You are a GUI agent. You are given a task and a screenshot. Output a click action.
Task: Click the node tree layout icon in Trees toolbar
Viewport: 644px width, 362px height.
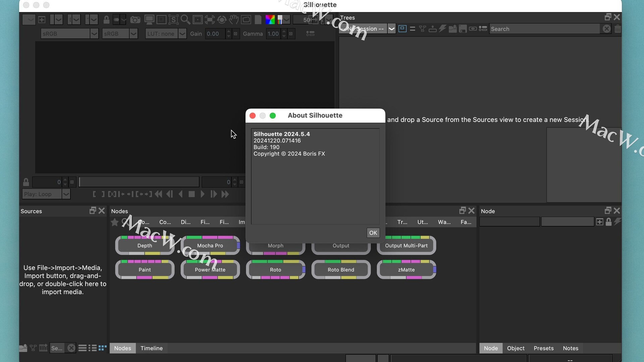click(423, 29)
